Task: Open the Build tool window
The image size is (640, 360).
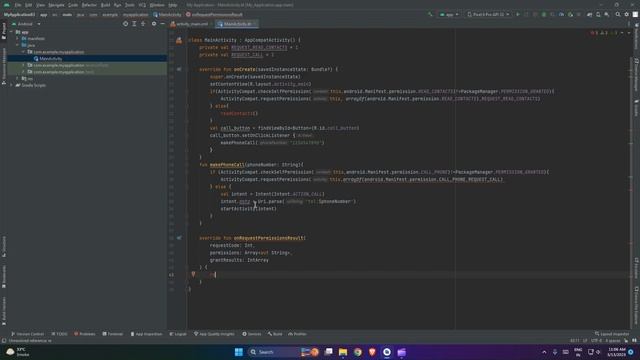Action: [x=275, y=334]
